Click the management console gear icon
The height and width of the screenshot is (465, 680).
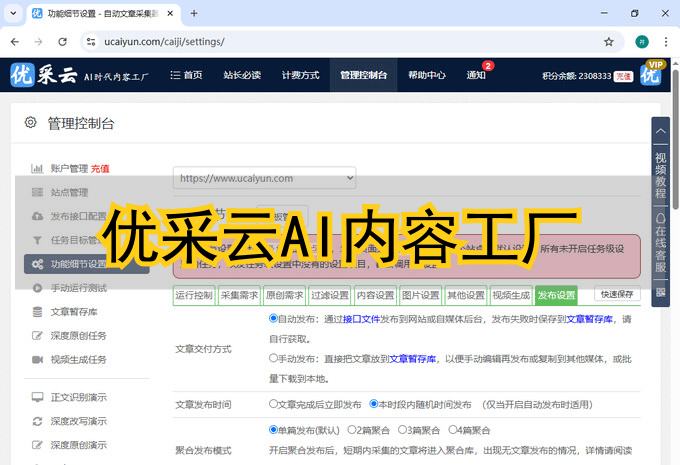30,123
